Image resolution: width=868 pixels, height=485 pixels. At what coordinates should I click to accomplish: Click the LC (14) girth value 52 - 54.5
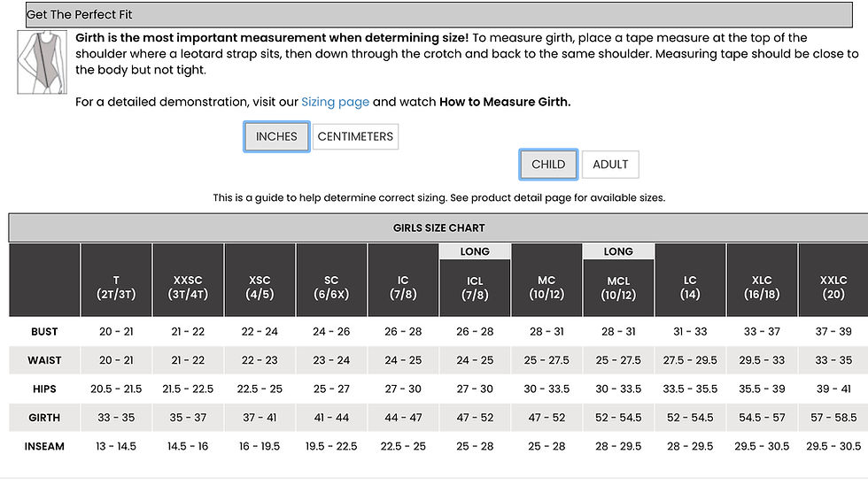[x=690, y=418]
